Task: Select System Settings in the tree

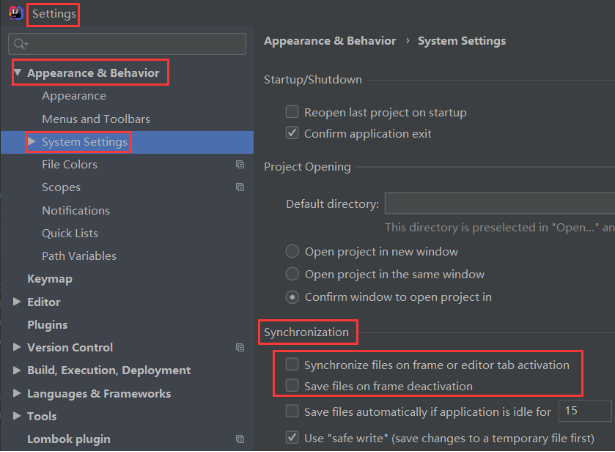Action: coord(85,142)
